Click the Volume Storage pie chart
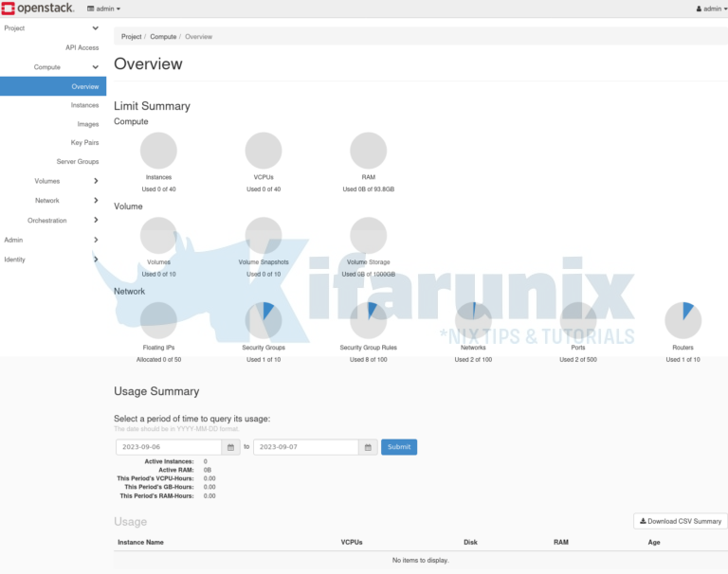The width and height of the screenshot is (728, 574). point(369,235)
